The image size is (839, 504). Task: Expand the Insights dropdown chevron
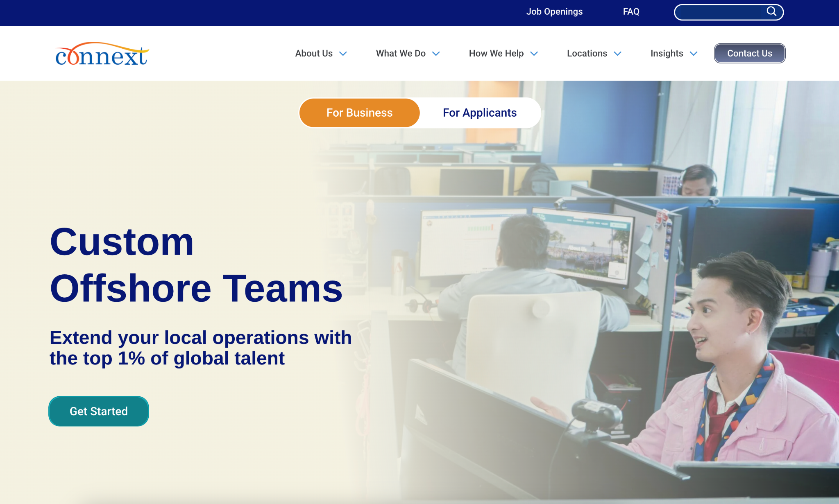coord(693,54)
